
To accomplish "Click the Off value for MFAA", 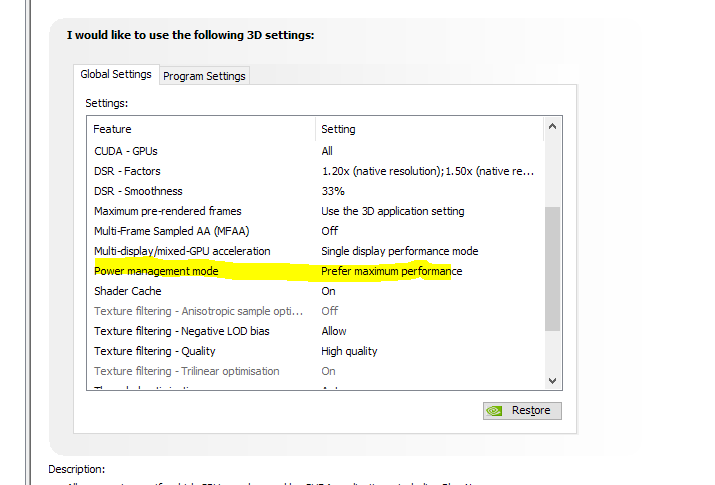I will [x=330, y=231].
